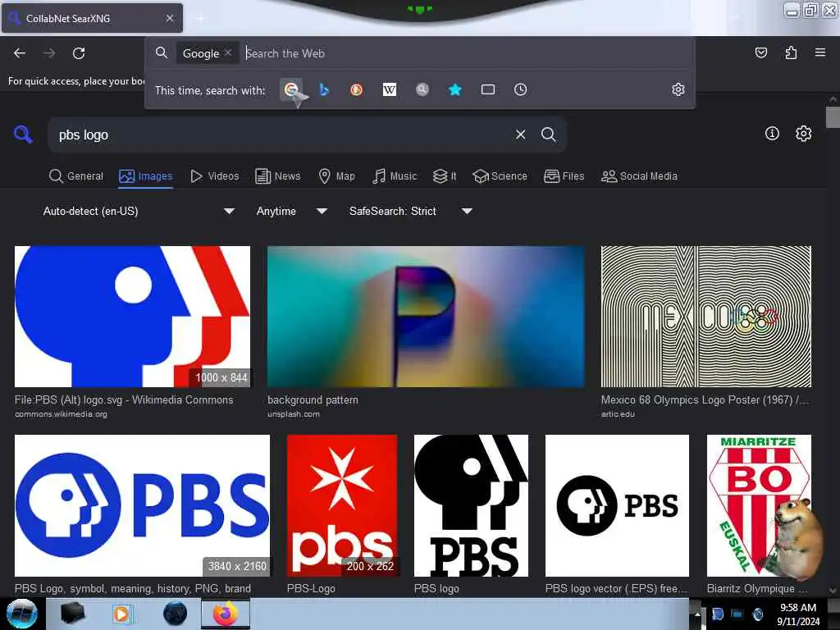Open the PBS logo vector EPS thumbnail
The width and height of the screenshot is (840, 630).
tap(617, 505)
